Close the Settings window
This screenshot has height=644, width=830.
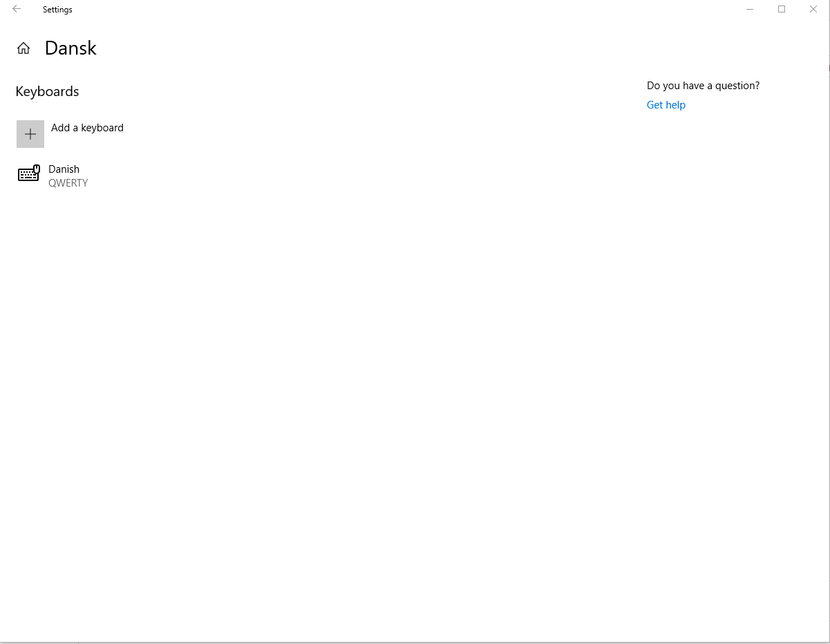click(x=813, y=9)
